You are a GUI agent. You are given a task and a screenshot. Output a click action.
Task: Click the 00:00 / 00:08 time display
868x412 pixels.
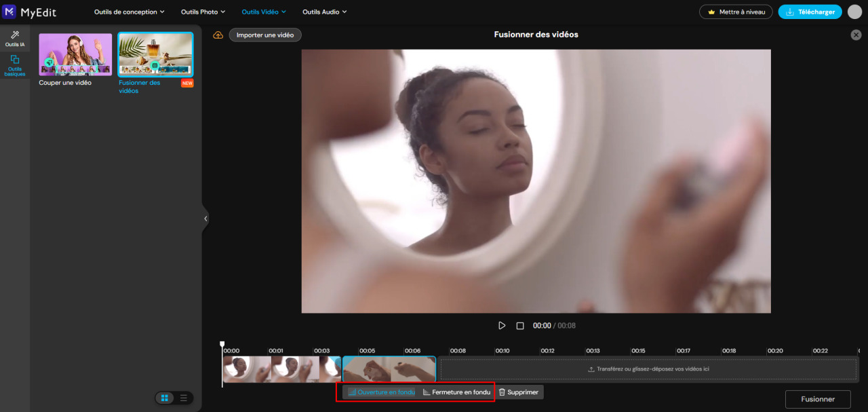pyautogui.click(x=554, y=326)
